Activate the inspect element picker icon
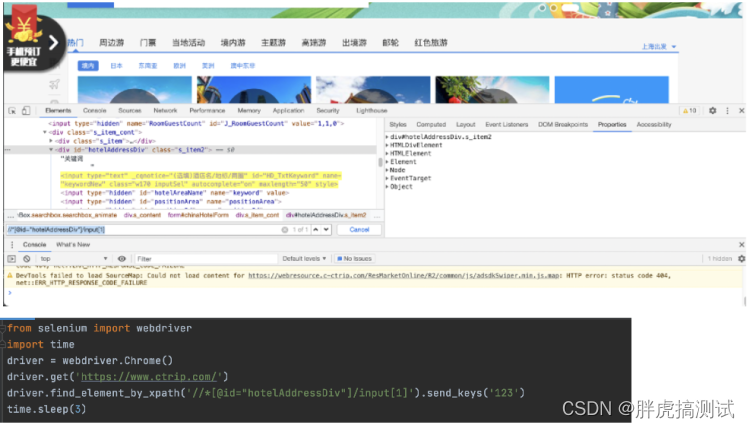The image size is (750, 428). 12,110
